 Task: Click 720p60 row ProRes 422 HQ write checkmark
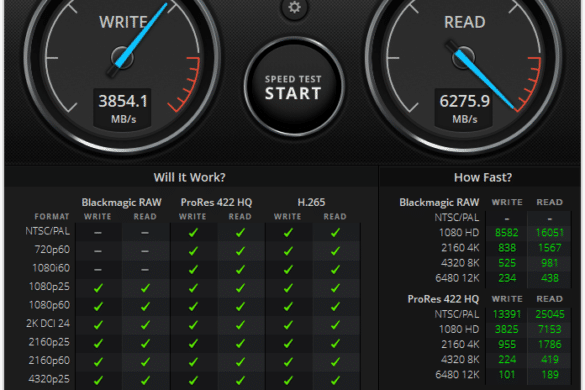click(193, 251)
